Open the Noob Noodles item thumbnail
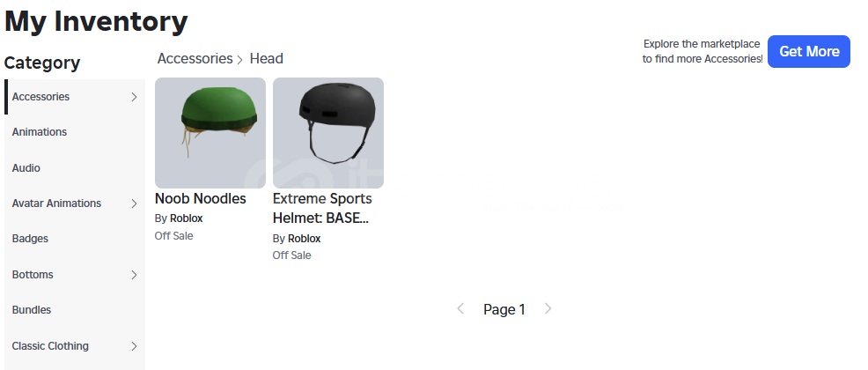The height and width of the screenshot is (370, 868). pos(210,133)
